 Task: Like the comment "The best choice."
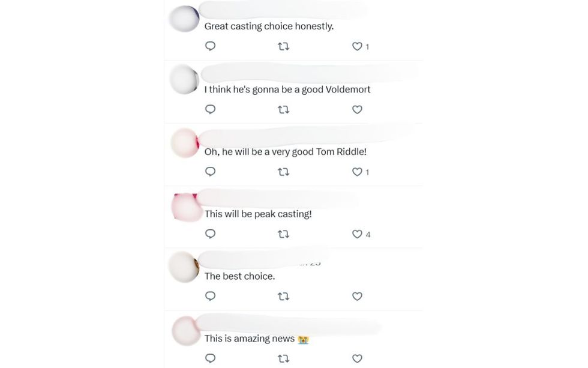pyautogui.click(x=357, y=296)
